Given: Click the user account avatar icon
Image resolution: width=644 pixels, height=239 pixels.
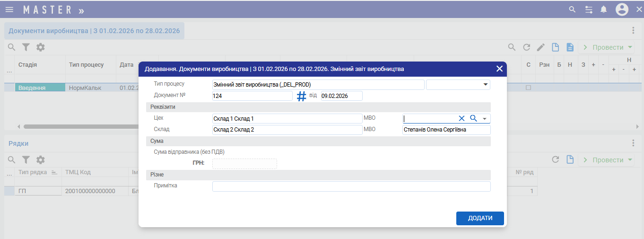Looking at the screenshot, I should click(x=622, y=9).
